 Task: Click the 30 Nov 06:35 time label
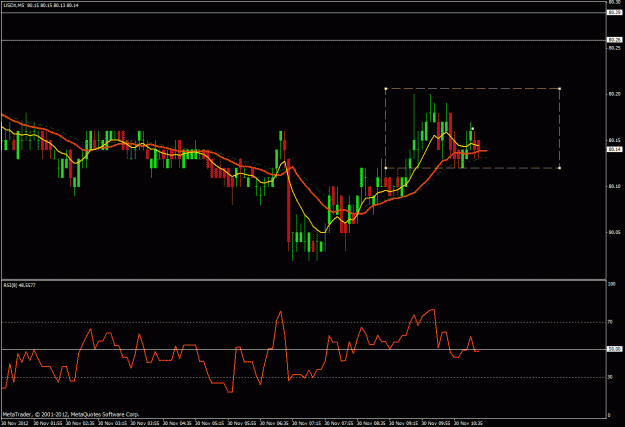[x=274, y=423]
